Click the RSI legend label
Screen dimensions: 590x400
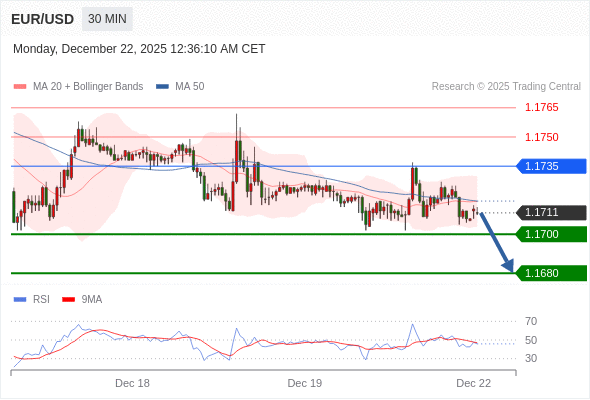pos(41,300)
